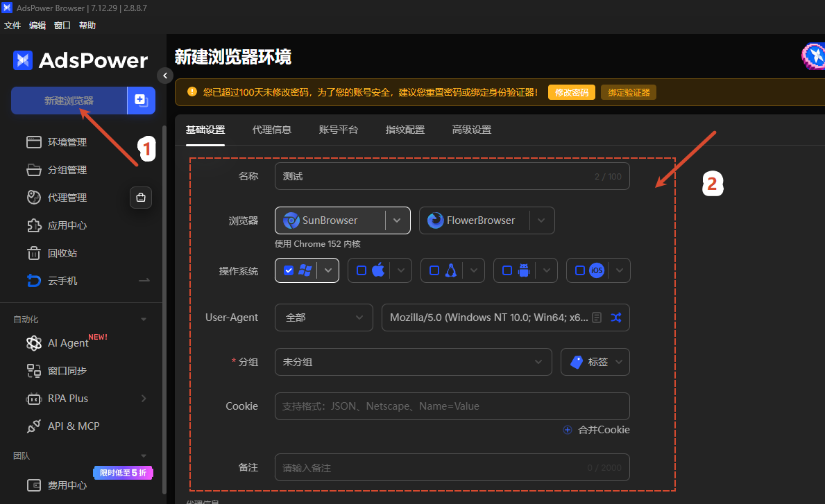Open 窗口同步 in the sidebar

67,370
